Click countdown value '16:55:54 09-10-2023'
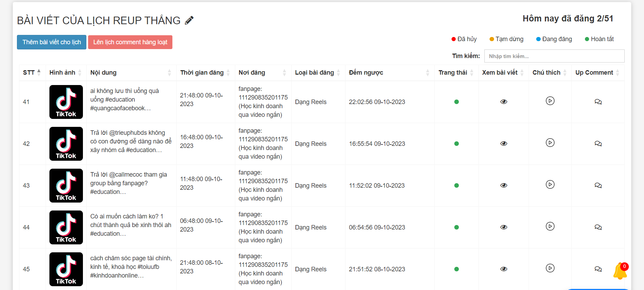 (x=377, y=144)
